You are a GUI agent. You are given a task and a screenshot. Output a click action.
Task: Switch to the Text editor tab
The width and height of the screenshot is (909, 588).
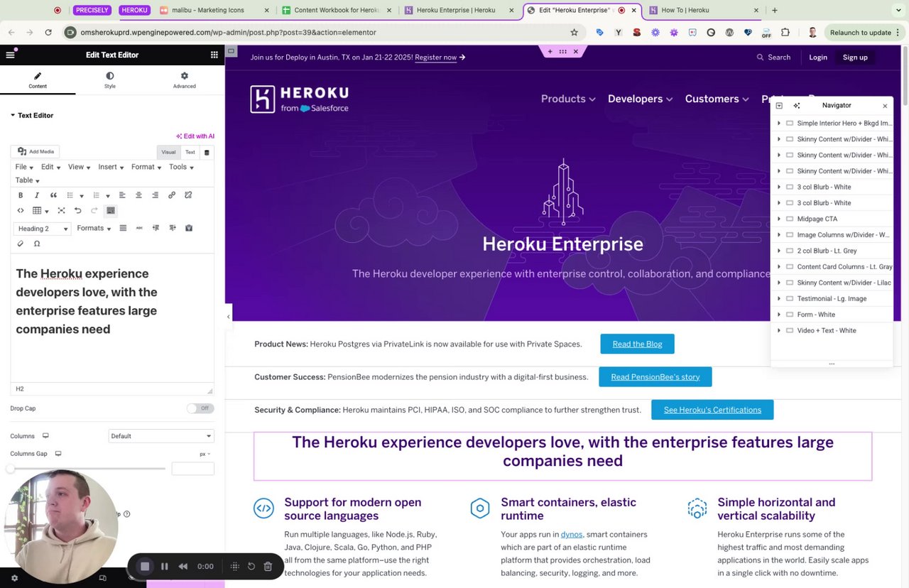(190, 152)
